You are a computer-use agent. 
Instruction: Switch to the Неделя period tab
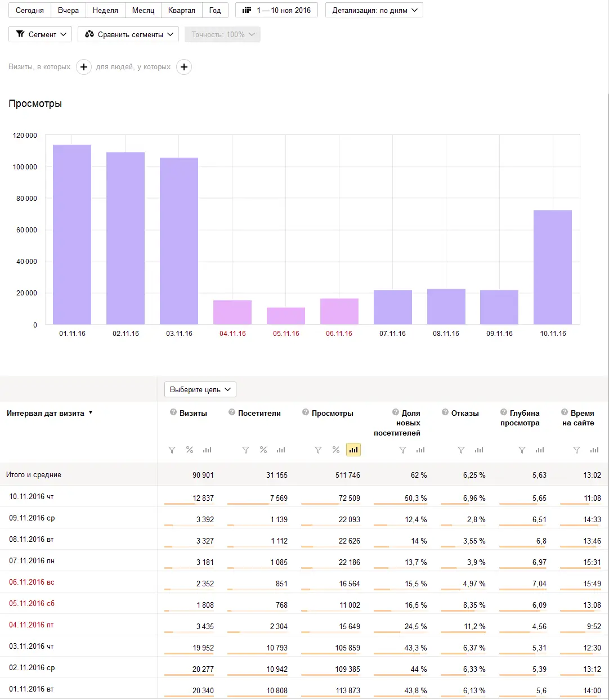coord(105,10)
